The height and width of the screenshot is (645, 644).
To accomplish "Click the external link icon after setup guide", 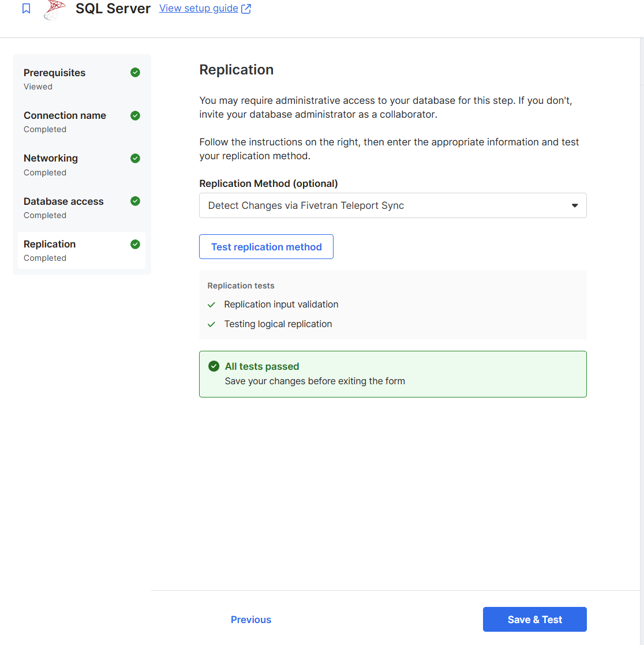I will 246,9.
